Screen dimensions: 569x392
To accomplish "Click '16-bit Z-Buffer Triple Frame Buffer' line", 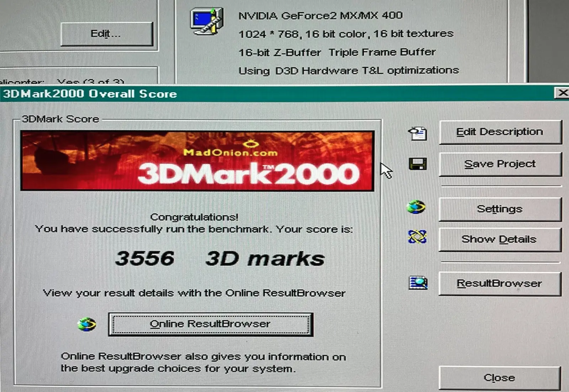I will [x=337, y=52].
